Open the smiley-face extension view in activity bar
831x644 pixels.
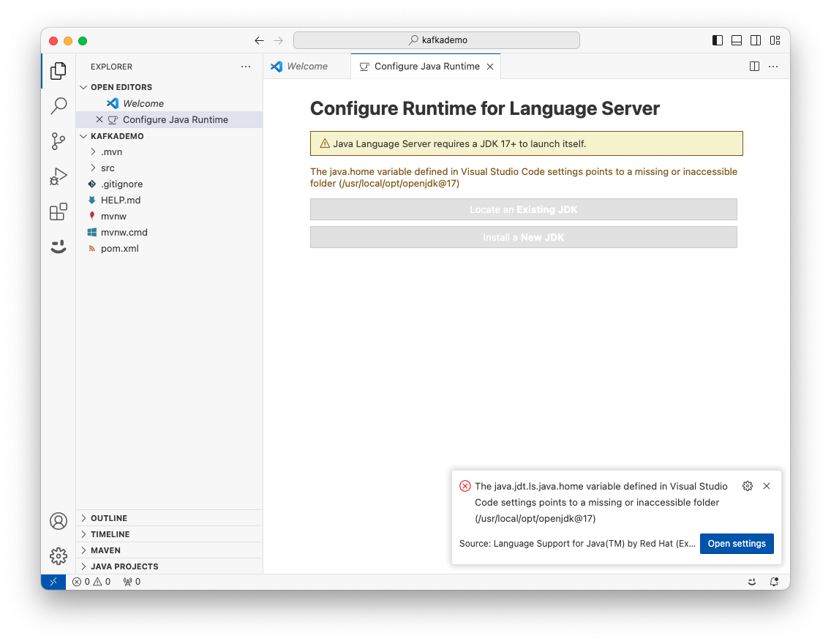(59, 247)
